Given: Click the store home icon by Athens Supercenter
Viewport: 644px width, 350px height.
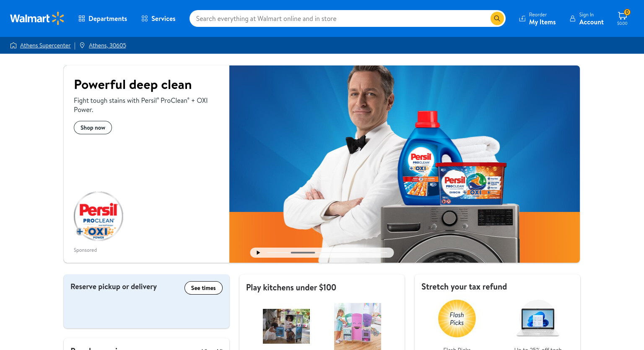Looking at the screenshot, I should [x=13, y=45].
